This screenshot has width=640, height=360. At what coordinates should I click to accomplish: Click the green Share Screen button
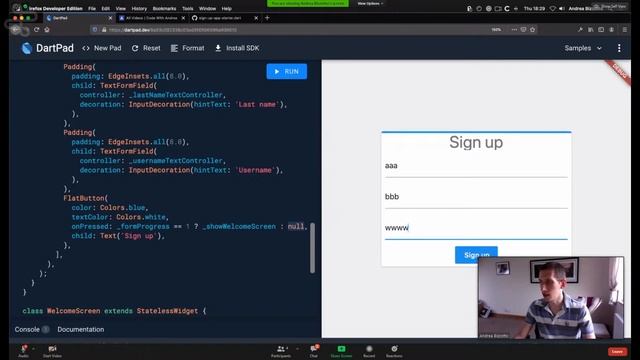(341, 351)
